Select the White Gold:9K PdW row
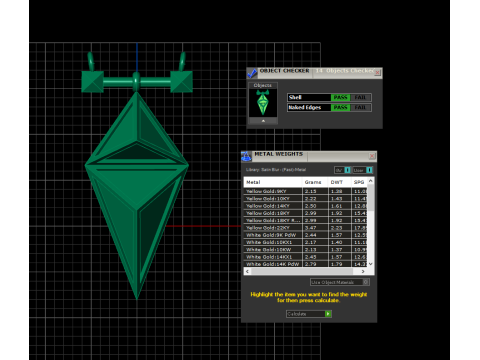Image resolution: width=480 pixels, height=360 pixels. (305, 235)
